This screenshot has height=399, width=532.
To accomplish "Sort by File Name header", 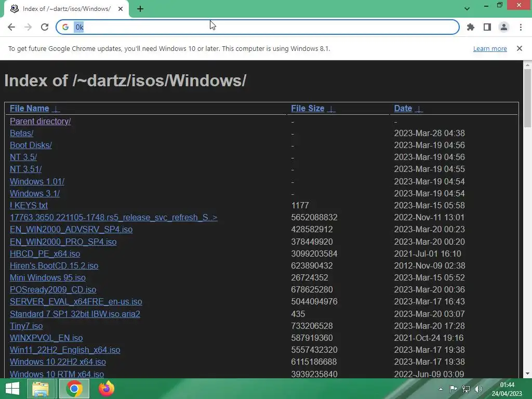I will [30, 108].
